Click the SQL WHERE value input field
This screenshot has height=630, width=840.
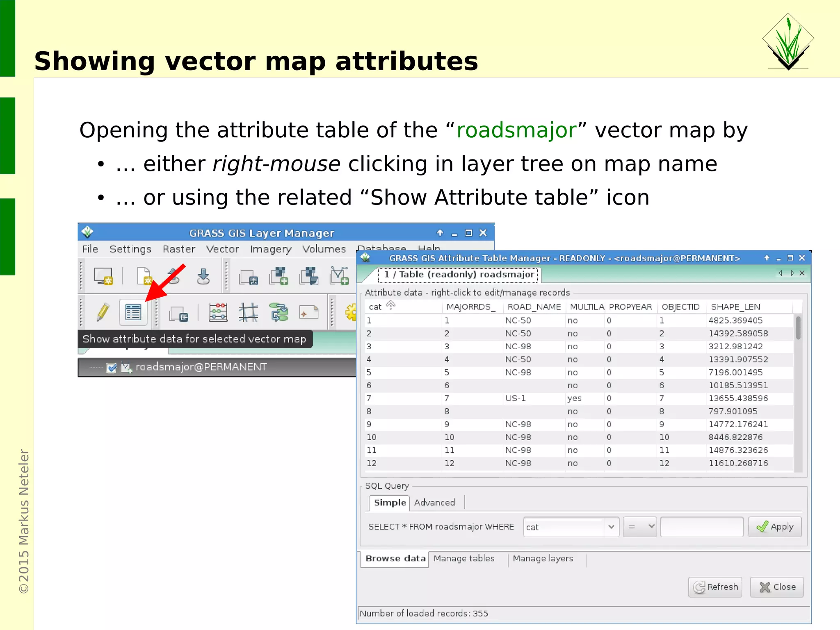tap(702, 527)
